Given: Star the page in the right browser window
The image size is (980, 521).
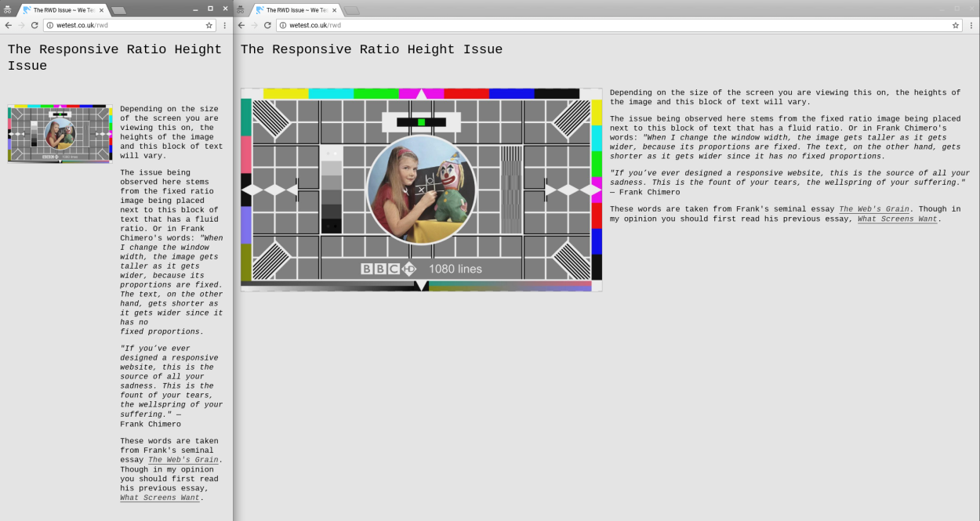Looking at the screenshot, I should coord(955,25).
